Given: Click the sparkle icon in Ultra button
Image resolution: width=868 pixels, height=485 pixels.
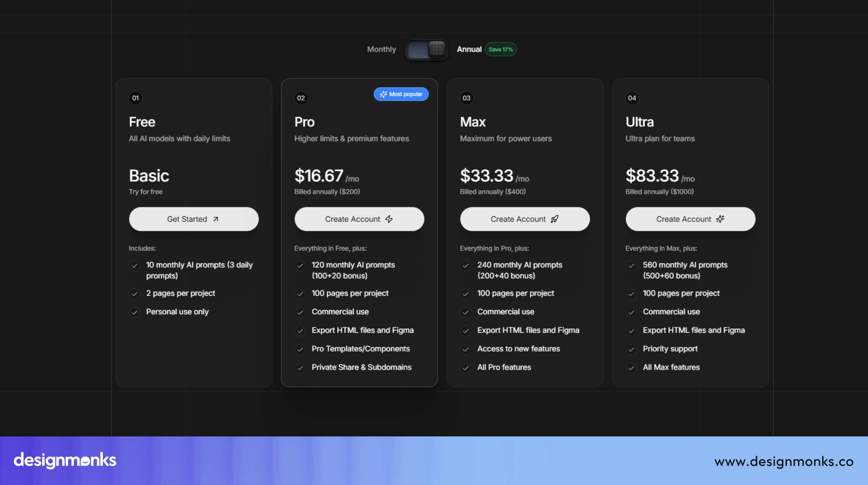Looking at the screenshot, I should coord(720,219).
